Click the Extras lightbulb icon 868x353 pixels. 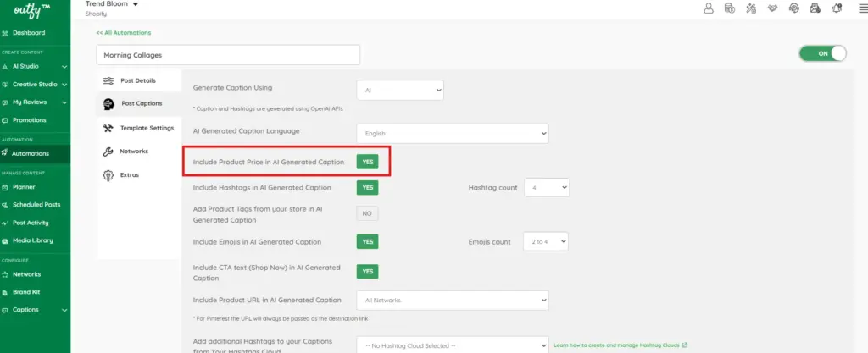108,175
